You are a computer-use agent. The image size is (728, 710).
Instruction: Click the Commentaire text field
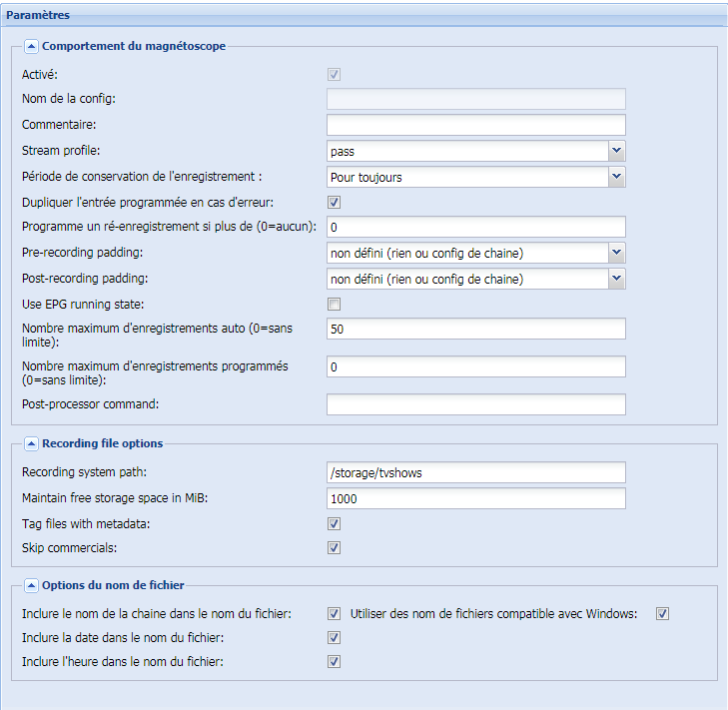click(476, 125)
